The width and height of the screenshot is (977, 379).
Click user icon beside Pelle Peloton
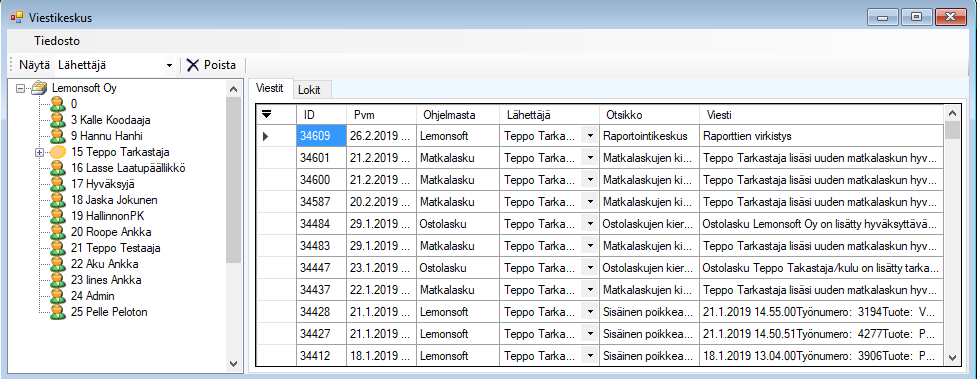coord(57,312)
